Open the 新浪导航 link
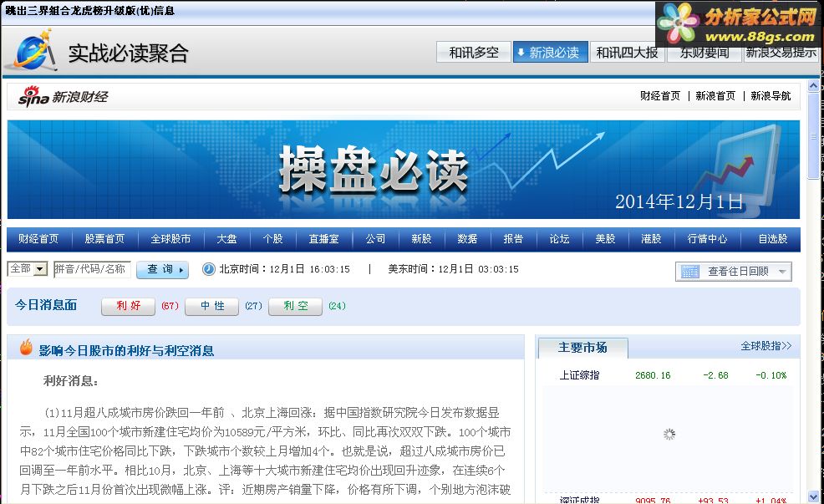824x504 pixels. 771,95
